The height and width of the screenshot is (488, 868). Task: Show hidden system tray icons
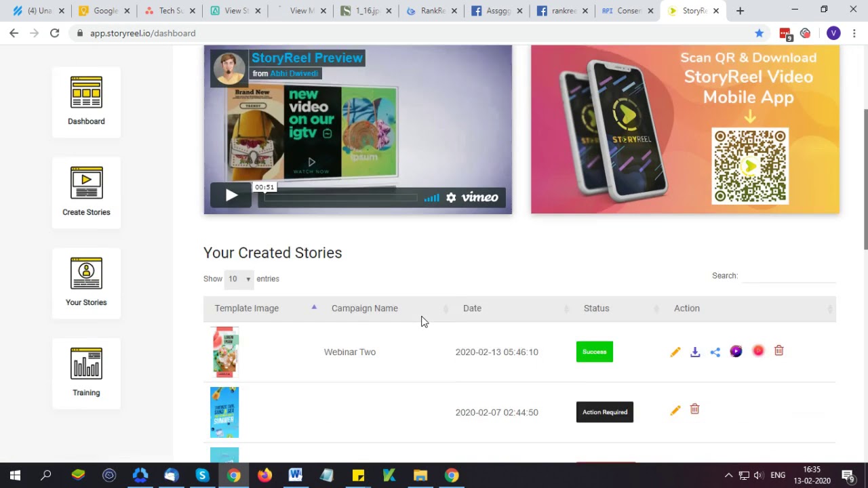pyautogui.click(x=728, y=475)
